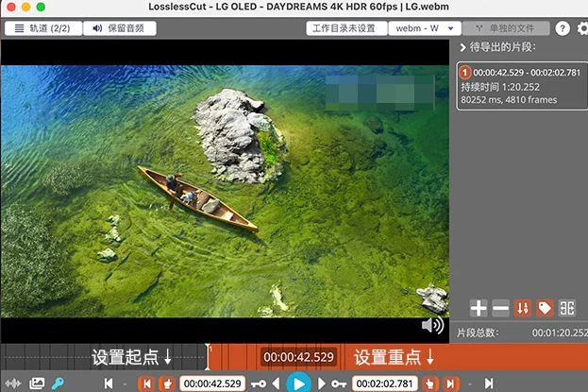Viewport: 588px width, 392px height.
Task: Click the total segments time 00:01:20.252
Action: 560,332
